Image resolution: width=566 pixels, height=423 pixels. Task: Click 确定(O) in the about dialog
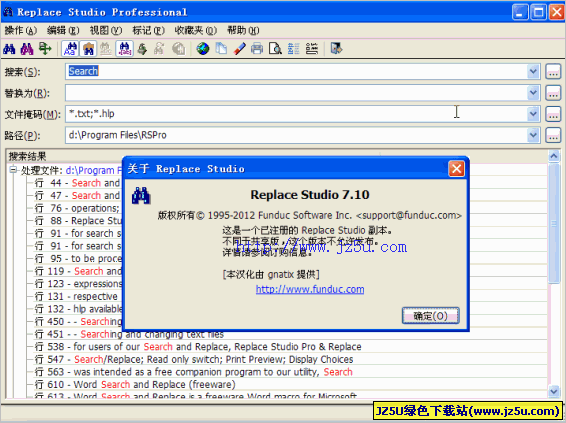(431, 316)
